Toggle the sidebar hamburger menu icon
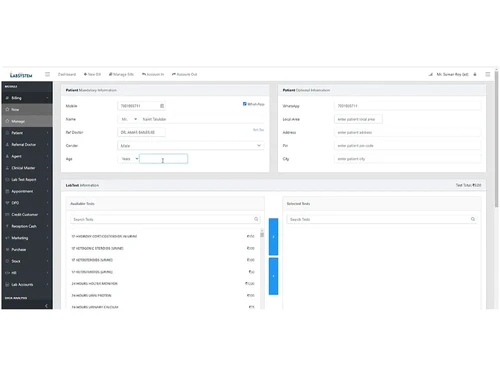The width and height of the screenshot is (500, 375). coord(47,74)
